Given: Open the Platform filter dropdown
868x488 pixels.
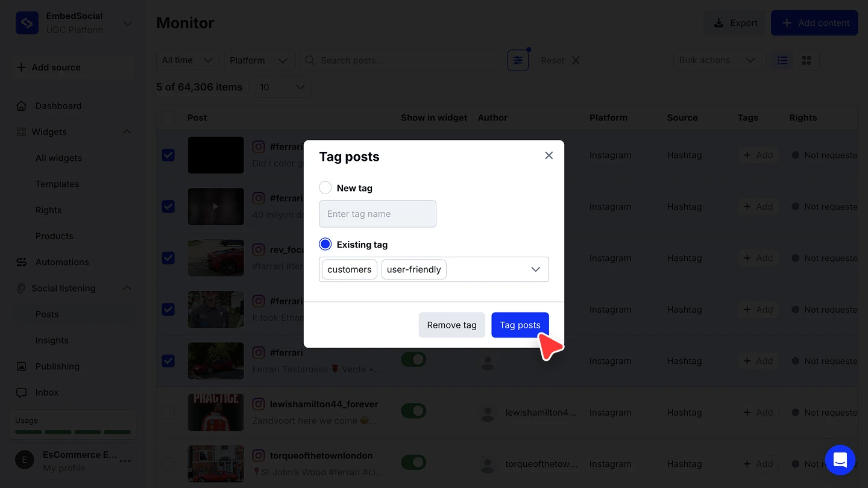Looking at the screenshot, I should [x=259, y=60].
